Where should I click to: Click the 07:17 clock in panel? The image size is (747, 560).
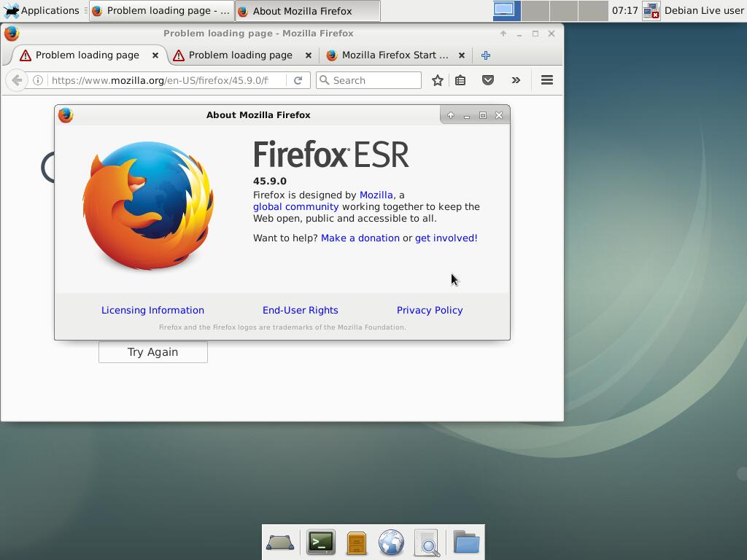click(624, 10)
